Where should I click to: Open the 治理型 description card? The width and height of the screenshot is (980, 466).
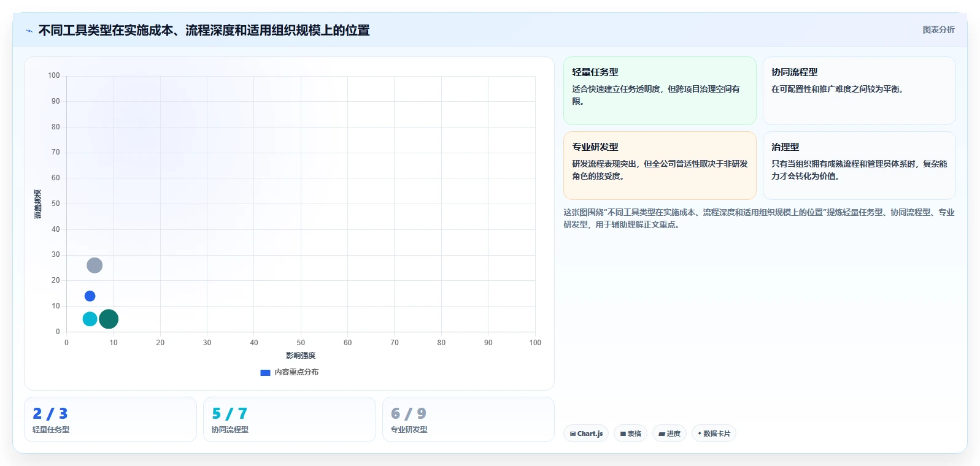tap(859, 166)
